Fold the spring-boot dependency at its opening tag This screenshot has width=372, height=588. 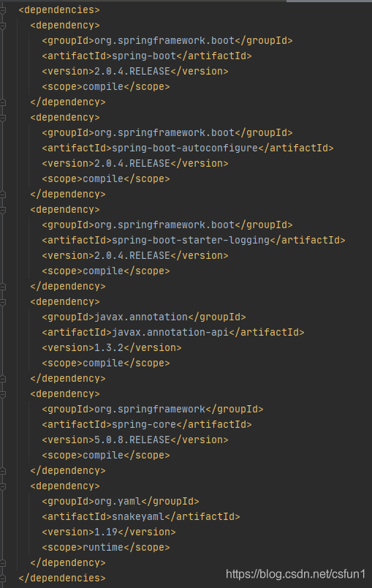point(3,26)
